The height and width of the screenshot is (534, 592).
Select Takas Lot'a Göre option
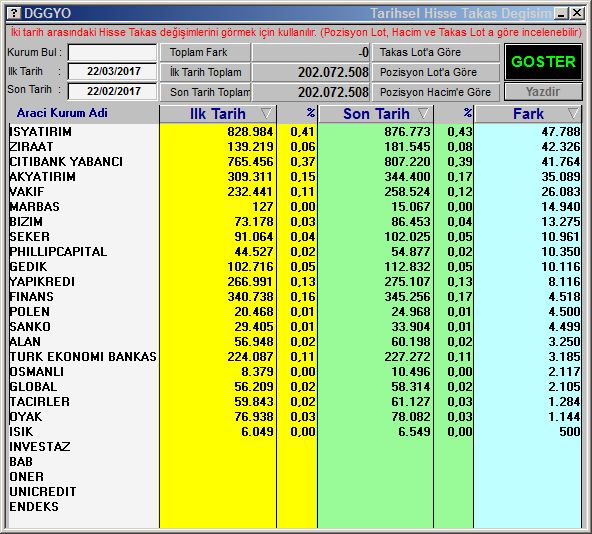tap(436, 52)
